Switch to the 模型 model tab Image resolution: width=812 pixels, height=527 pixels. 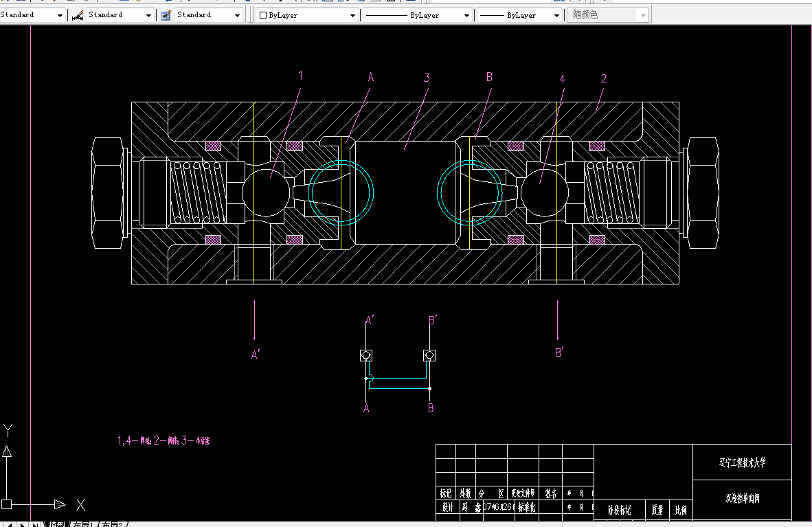point(56,524)
